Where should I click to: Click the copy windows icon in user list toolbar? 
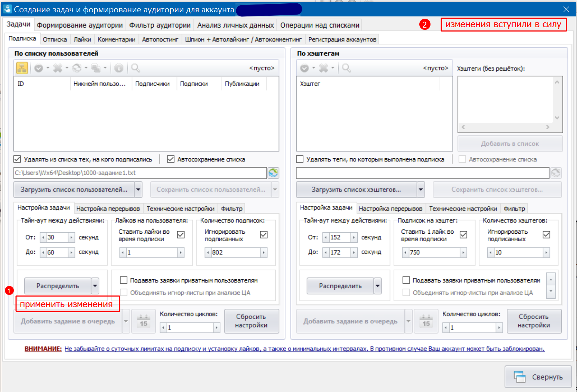pos(96,68)
